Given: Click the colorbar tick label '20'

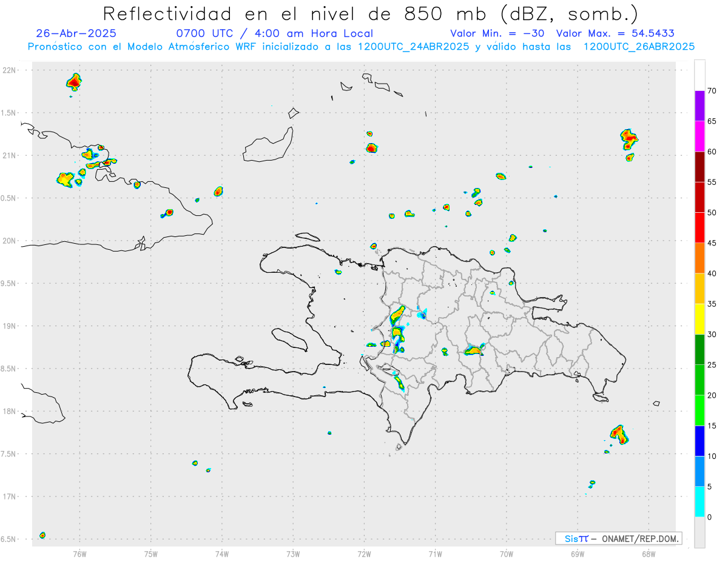Looking at the screenshot, I should (x=712, y=395).
